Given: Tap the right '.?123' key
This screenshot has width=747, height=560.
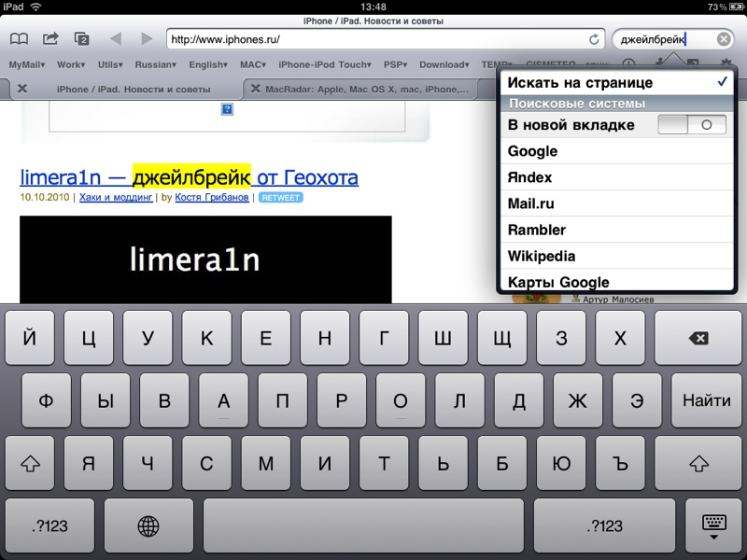Looking at the screenshot, I should [x=604, y=525].
